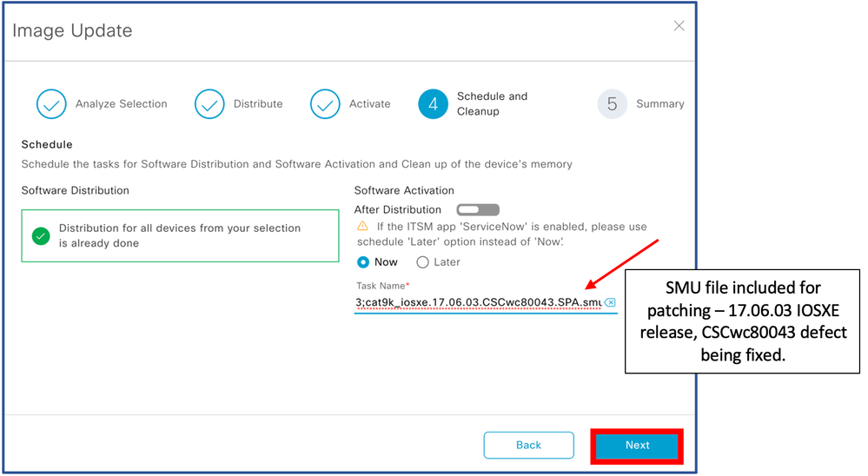Screen dimensions: 868x476
Task: Click the step 5 Summary circle
Action: 613,104
